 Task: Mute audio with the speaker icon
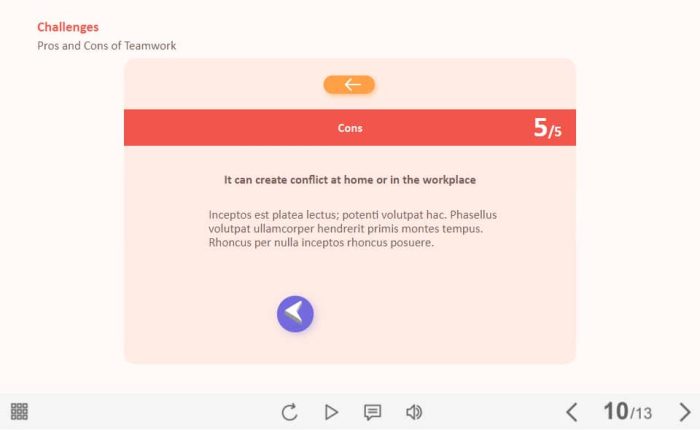pyautogui.click(x=414, y=412)
